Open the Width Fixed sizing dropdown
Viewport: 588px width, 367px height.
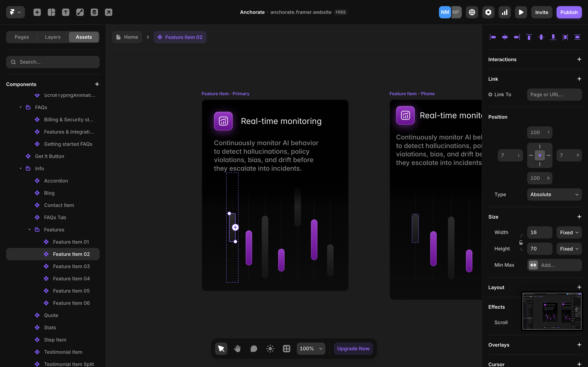click(569, 232)
